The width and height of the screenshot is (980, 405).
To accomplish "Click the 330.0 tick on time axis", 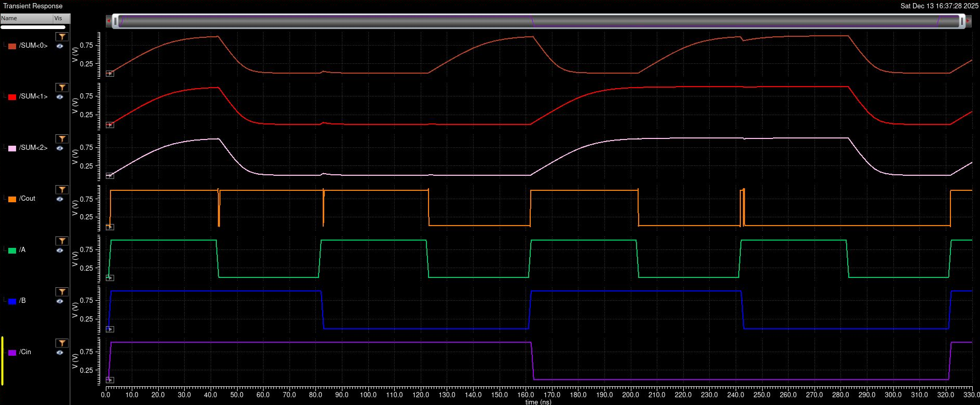I will point(972,395).
